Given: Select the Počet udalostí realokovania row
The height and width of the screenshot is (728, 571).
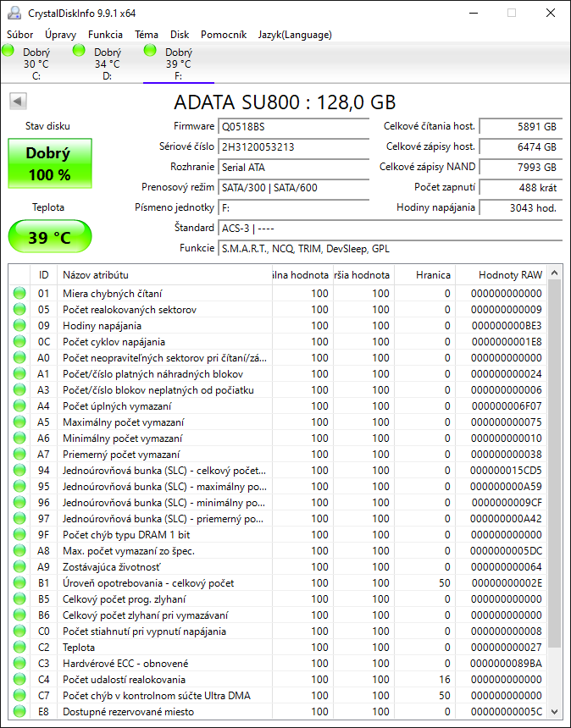Looking at the screenshot, I should pyautogui.click(x=278, y=680).
